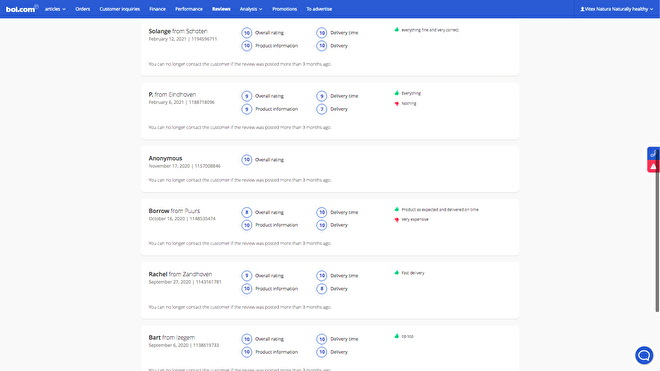Click comment "Product as expected and delivered on time"

pos(440,209)
